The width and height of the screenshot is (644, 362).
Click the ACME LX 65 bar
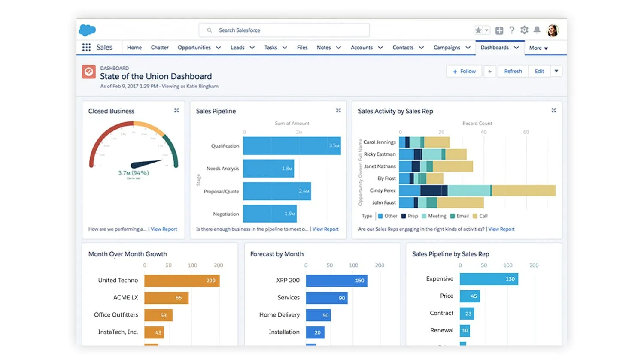(x=166, y=298)
